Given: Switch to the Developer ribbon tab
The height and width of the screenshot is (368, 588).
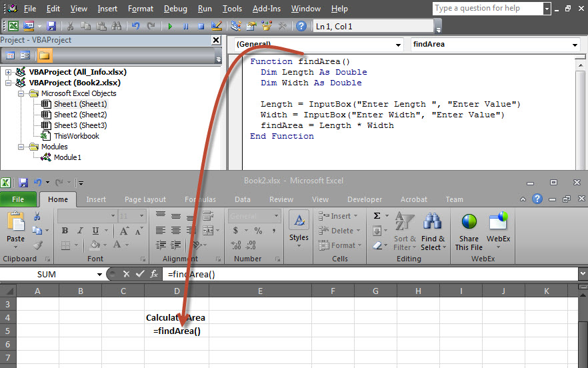Looking at the screenshot, I should (x=365, y=199).
